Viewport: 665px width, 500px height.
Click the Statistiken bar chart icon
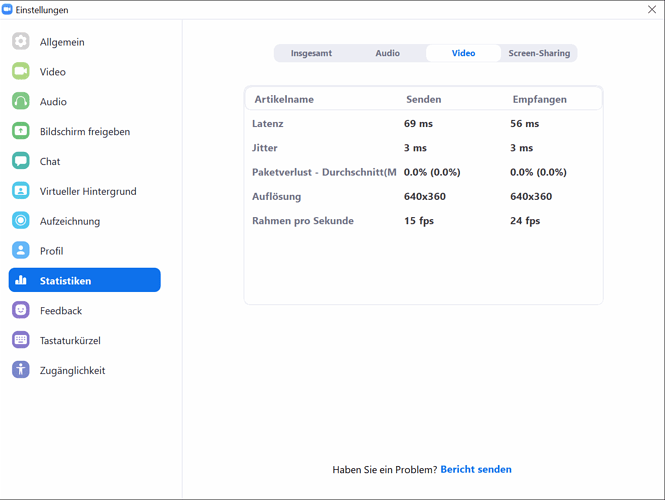pos(21,281)
